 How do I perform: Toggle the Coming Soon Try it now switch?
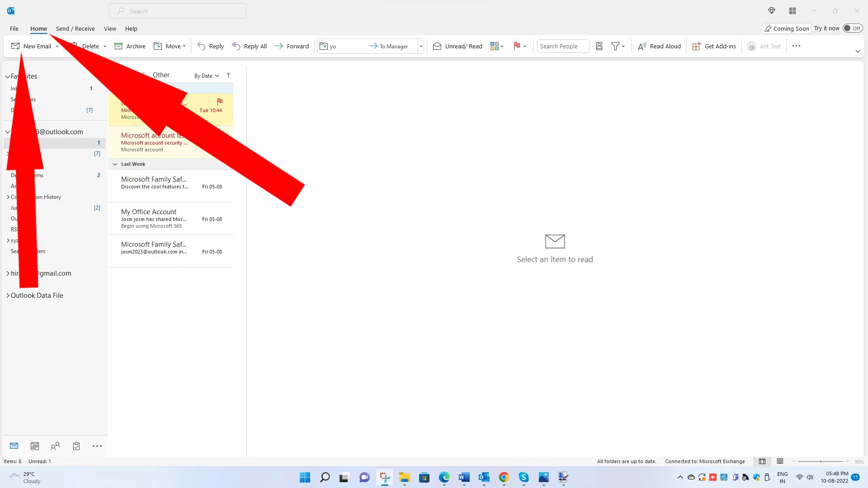click(x=853, y=28)
